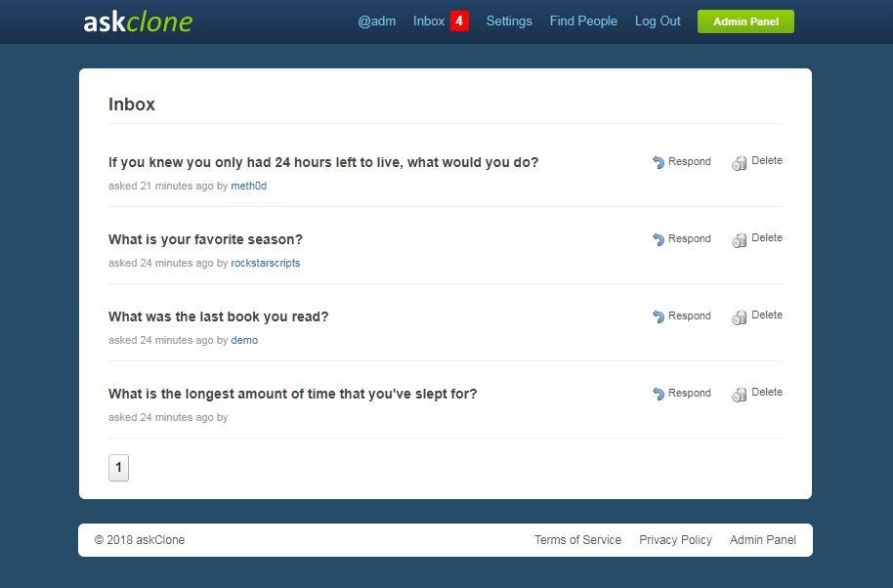
Task: Click Respond arrow icon for last book question
Action: [659, 316]
